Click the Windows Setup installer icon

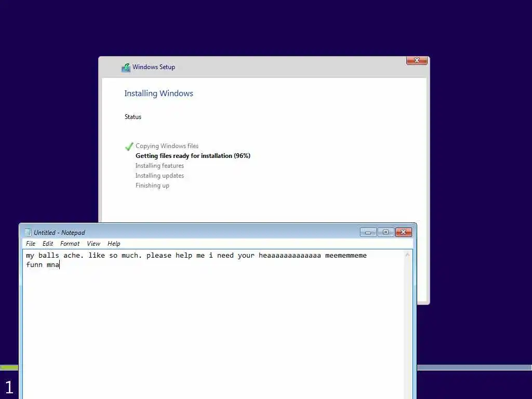point(126,68)
